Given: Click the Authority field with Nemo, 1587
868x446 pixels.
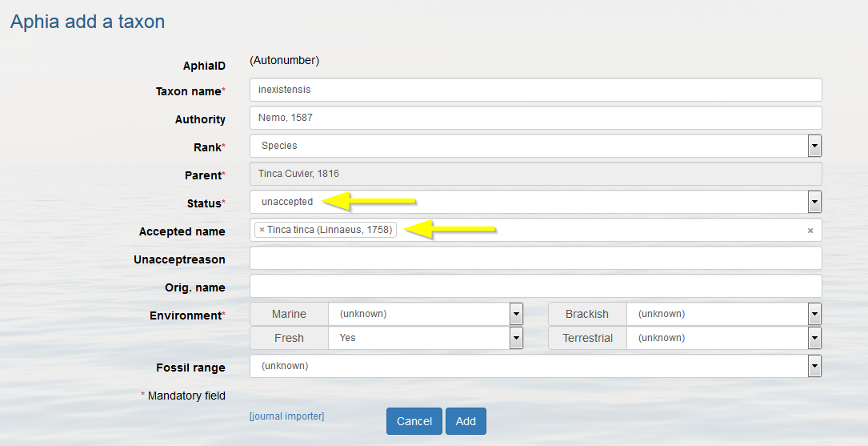Looking at the screenshot, I should [535, 118].
